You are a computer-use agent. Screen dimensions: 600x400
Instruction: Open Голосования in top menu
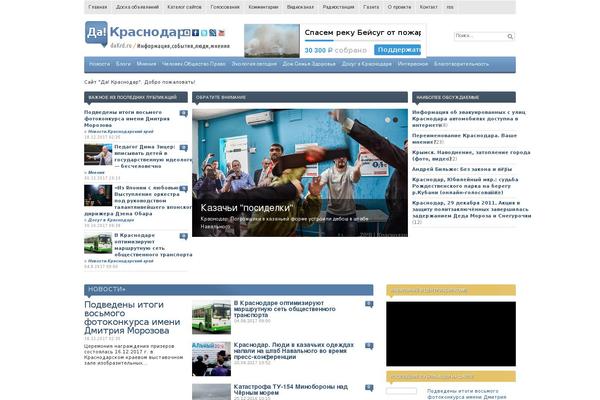(225, 7)
